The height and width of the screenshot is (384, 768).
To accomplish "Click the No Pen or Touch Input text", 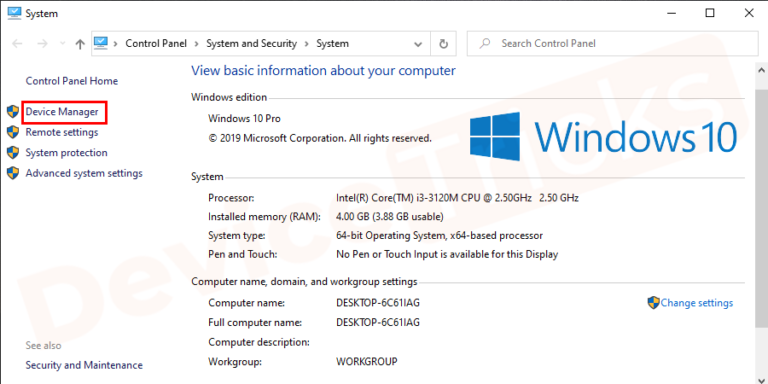I will tap(447, 255).
